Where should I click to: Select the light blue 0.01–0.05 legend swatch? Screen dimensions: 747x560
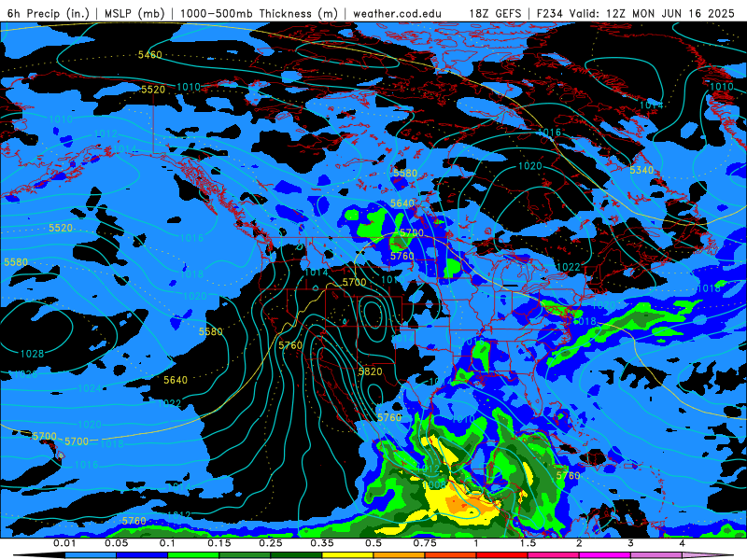click(x=91, y=555)
